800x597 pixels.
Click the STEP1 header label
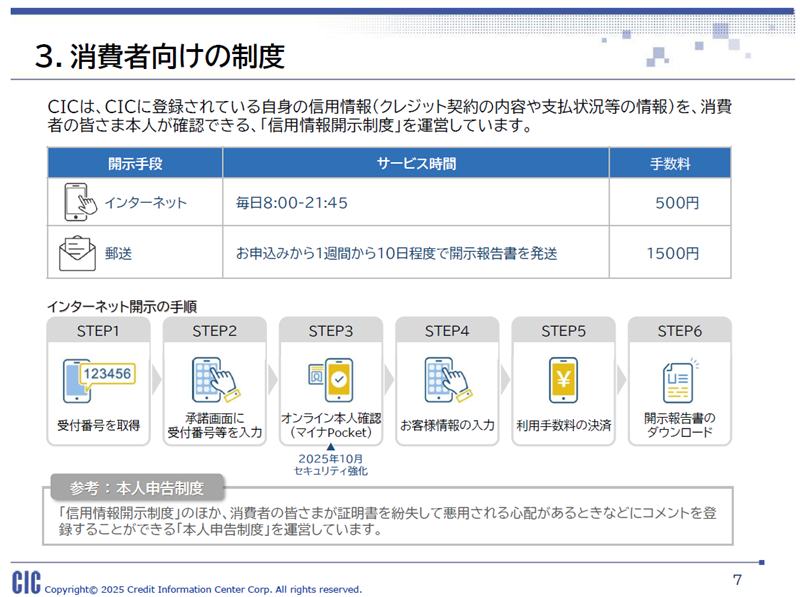click(x=98, y=330)
